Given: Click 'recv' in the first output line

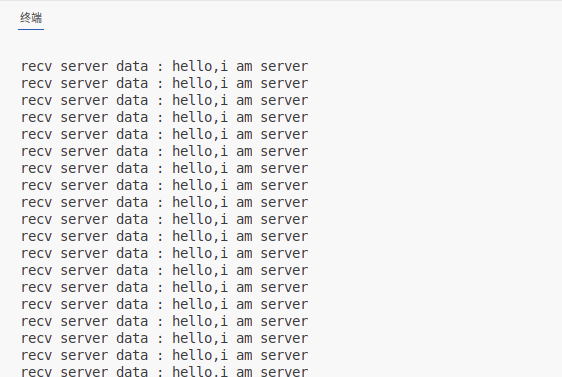Looking at the screenshot, I should click(36, 66).
